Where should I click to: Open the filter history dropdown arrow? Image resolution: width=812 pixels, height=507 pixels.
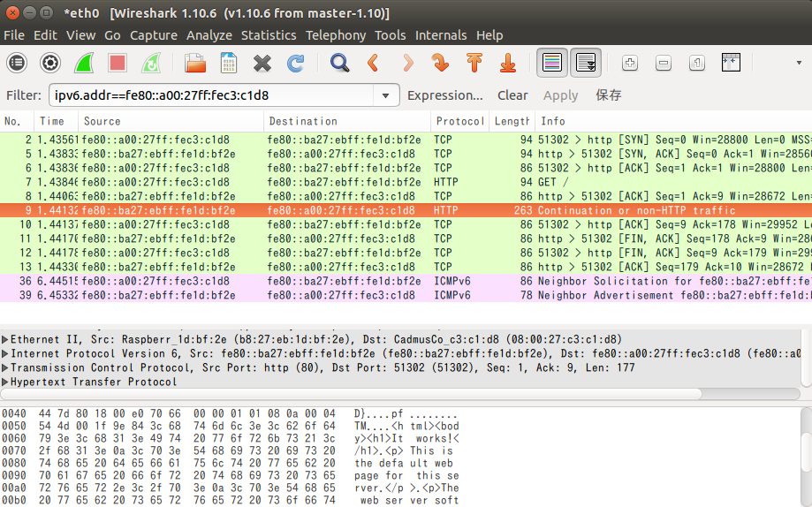coord(385,95)
